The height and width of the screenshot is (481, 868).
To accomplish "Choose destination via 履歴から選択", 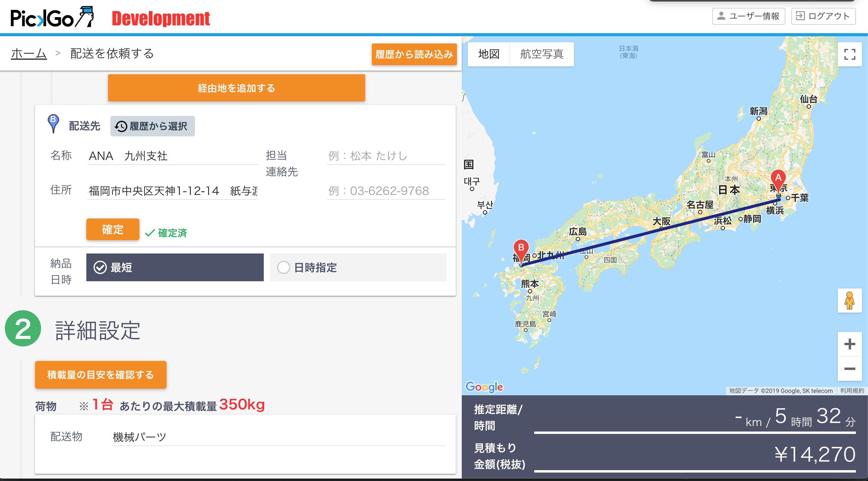I will (153, 126).
